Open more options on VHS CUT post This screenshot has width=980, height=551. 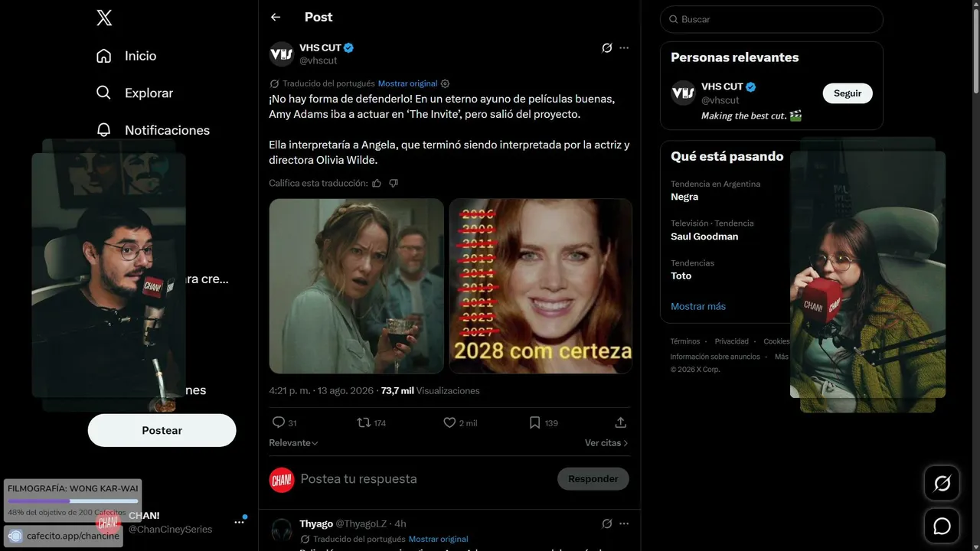[624, 47]
